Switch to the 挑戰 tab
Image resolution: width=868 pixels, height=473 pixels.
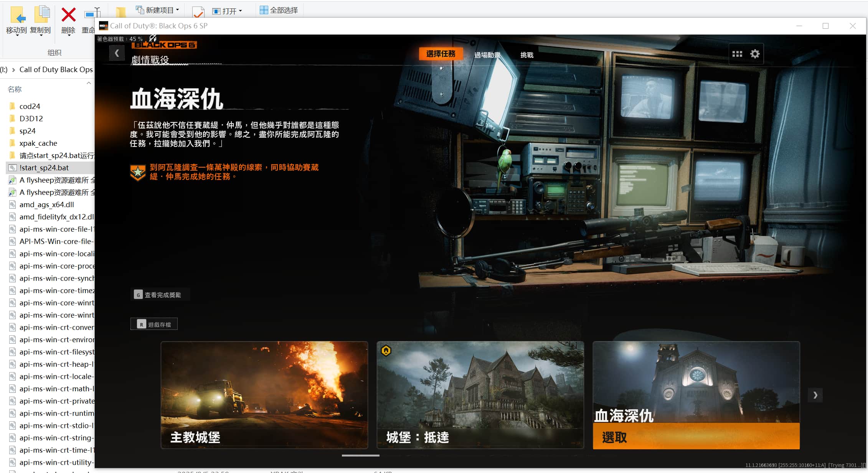(526, 55)
